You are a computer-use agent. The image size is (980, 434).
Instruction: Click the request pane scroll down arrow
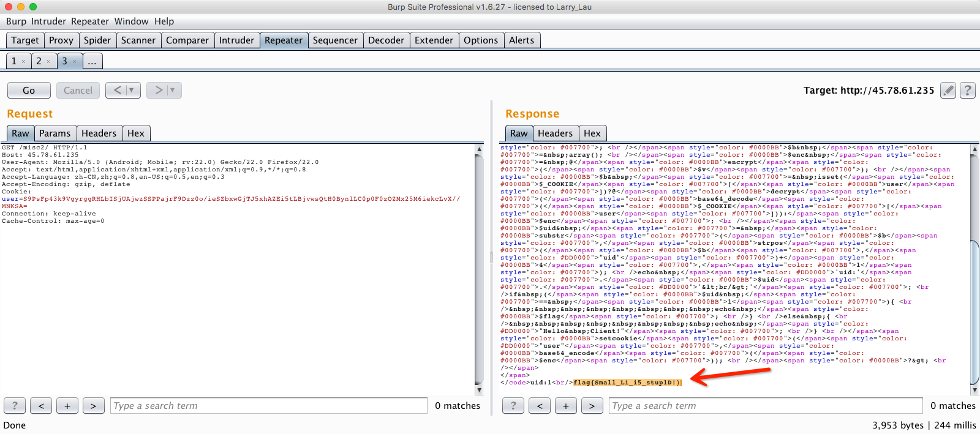(x=479, y=390)
